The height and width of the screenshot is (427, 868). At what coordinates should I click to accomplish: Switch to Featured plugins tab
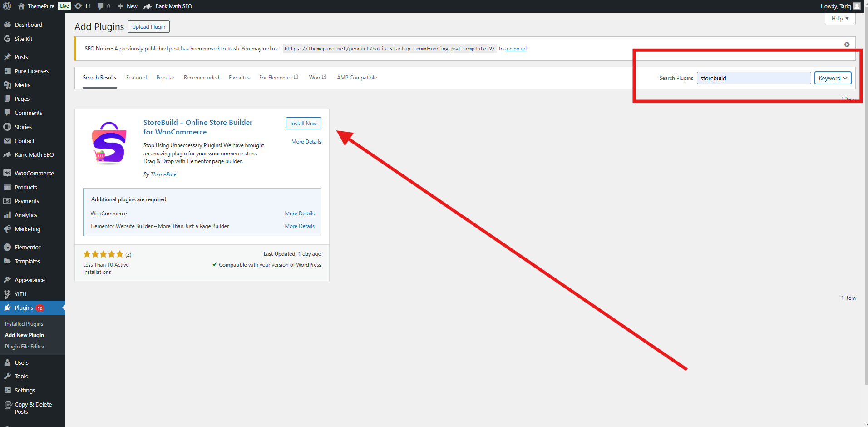(136, 78)
